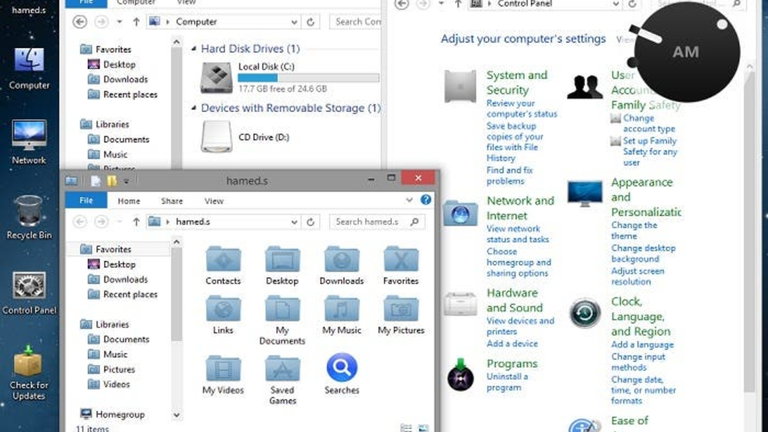Screen dimensions: 768x432
Task: Open the My Pictures folder
Action: [401, 309]
